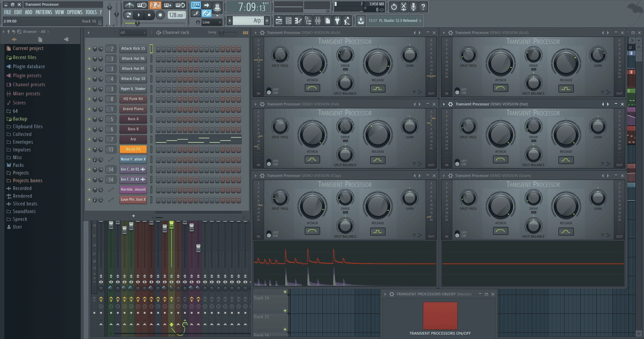Screen dimensions: 644x339
Task: Select the HQ Funk Kit channel button
Action: pyautogui.click(x=133, y=99)
